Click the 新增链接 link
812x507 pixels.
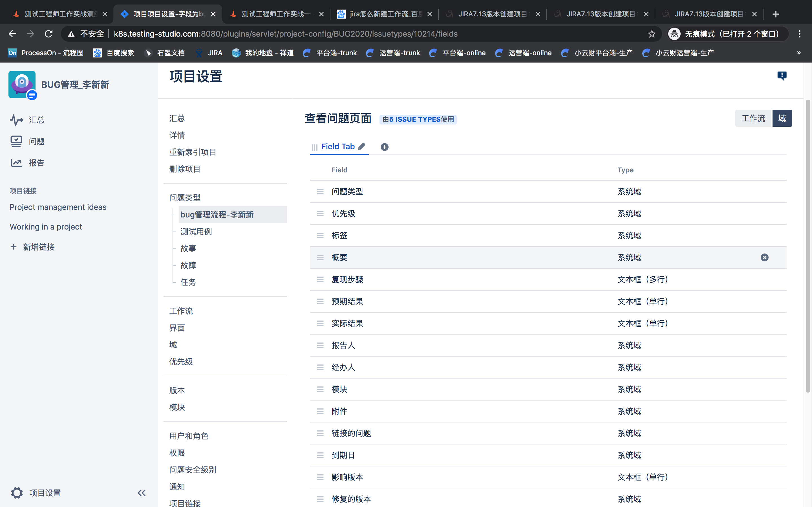click(x=39, y=247)
